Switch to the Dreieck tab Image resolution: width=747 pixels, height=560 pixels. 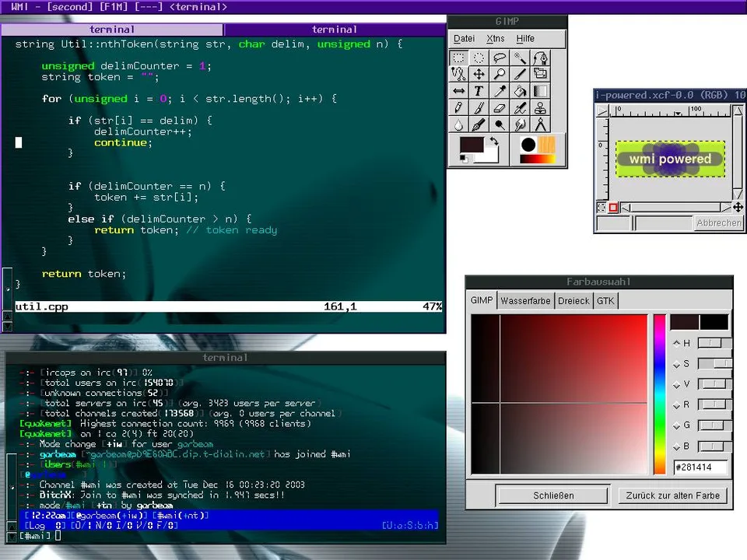coord(573,301)
